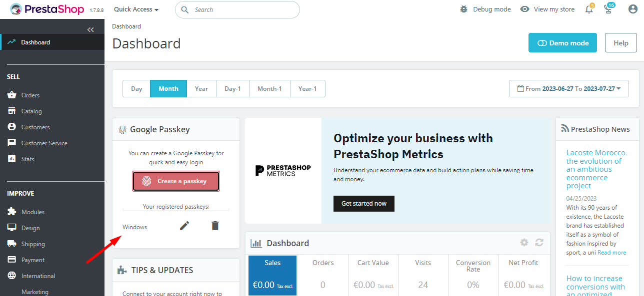Viewport: 644px width, 296px height.
Task: Click the Design monitor icon in sidebar
Action: 12,228
